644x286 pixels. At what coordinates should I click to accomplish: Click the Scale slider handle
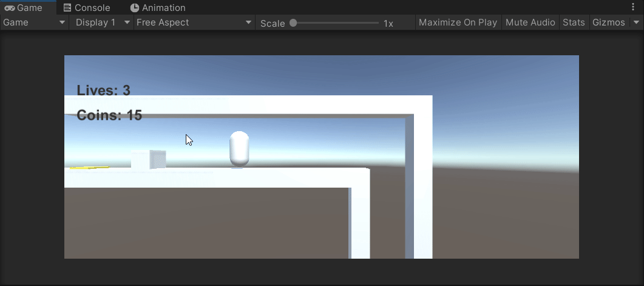(x=293, y=23)
